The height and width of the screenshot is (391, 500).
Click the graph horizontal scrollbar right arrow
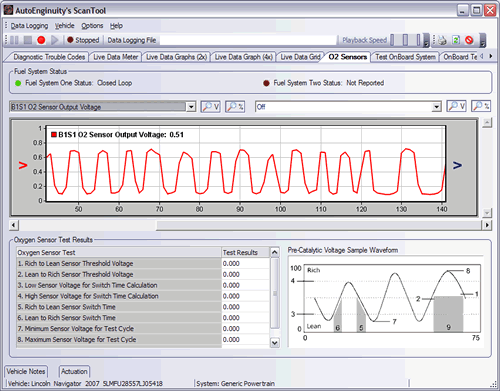coord(487,225)
